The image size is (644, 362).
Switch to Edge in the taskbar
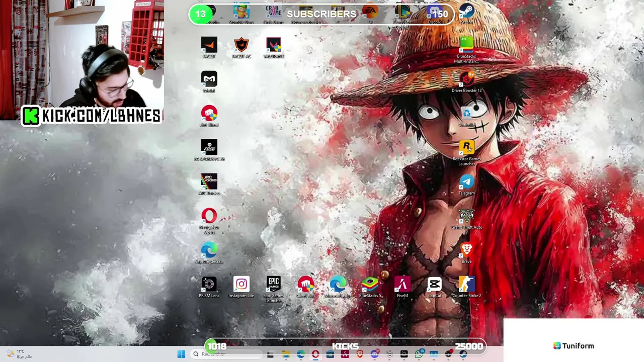point(300,354)
